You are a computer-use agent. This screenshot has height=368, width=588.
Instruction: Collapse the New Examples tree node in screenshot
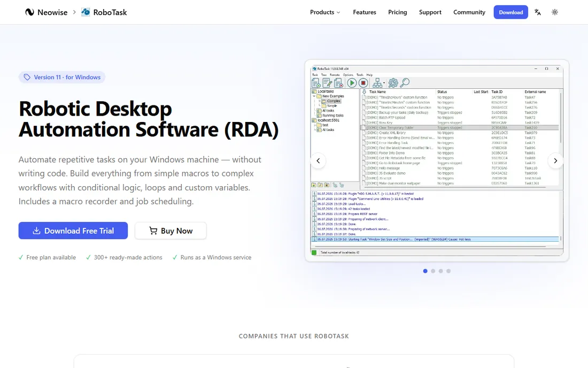tap(314, 96)
